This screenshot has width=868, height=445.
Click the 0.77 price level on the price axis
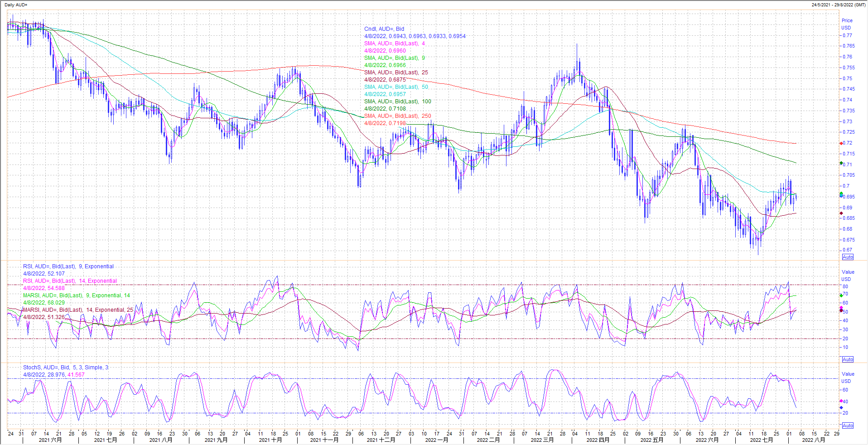coord(847,35)
